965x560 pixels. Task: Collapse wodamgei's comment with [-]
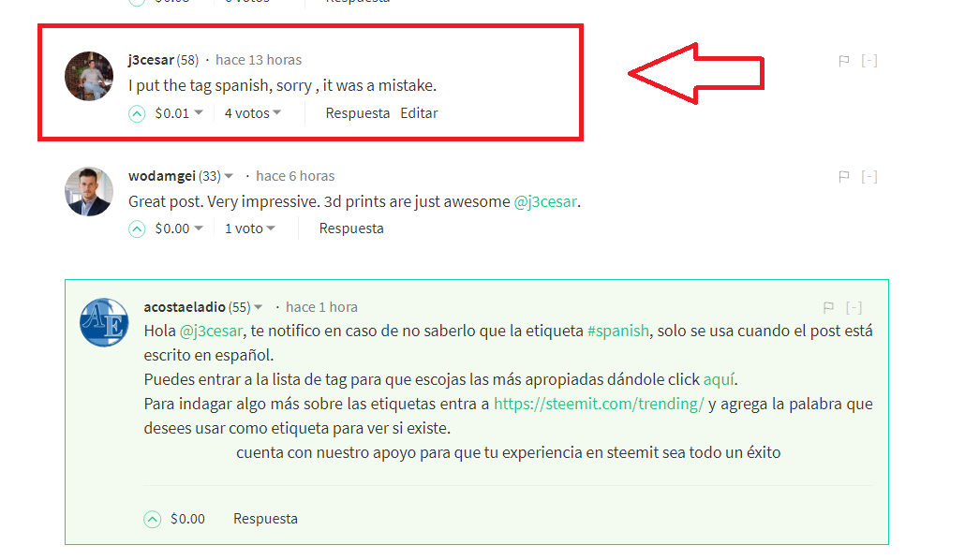point(869,177)
